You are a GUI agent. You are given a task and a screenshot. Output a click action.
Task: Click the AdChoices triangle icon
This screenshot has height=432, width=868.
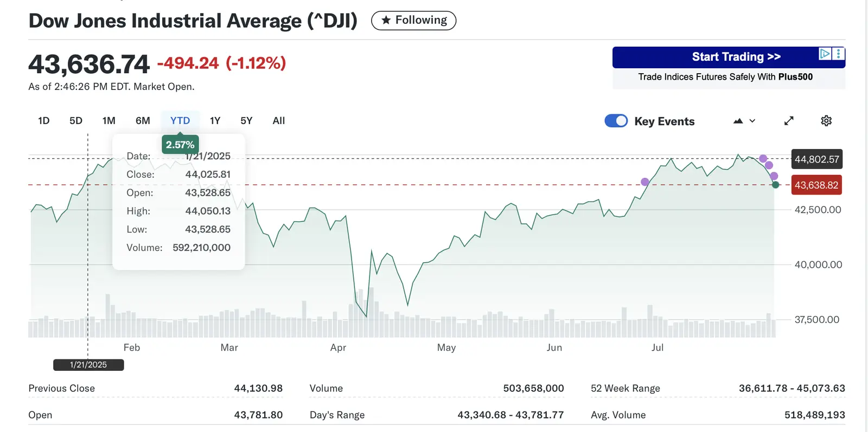[825, 54]
